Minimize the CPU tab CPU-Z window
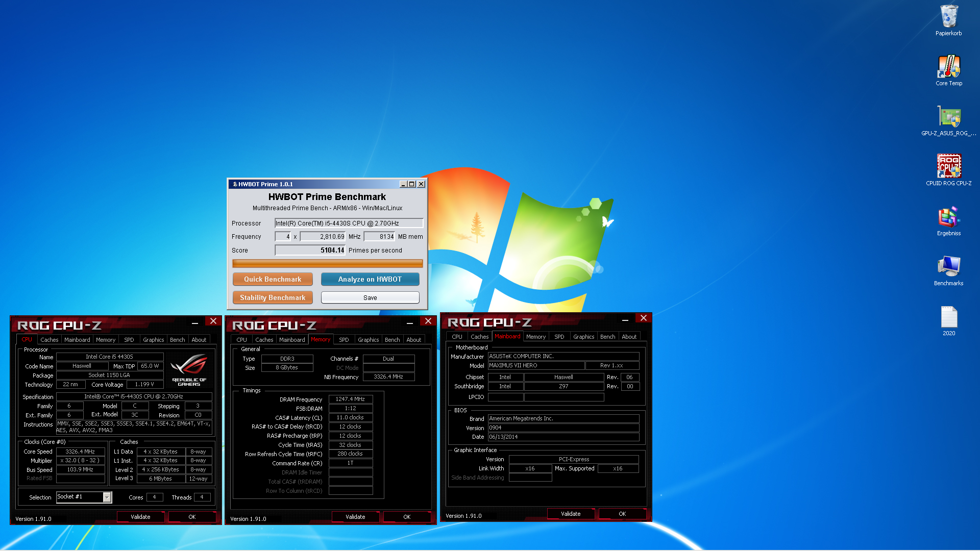This screenshot has width=980, height=551. pos(195,322)
